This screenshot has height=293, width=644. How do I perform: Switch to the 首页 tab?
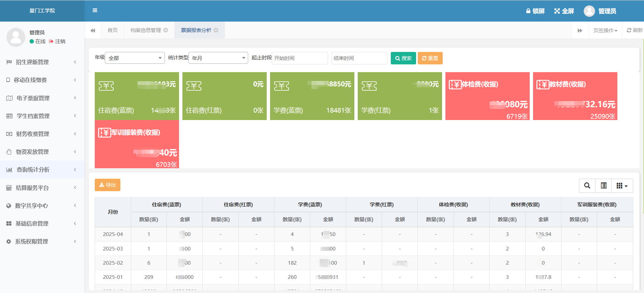pyautogui.click(x=113, y=30)
